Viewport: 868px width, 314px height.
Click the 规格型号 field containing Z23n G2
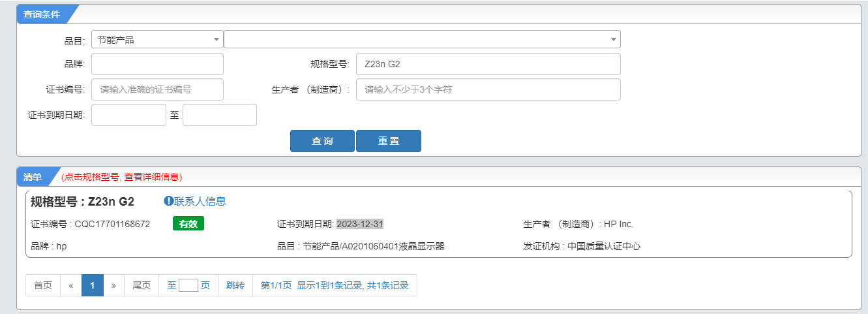click(488, 64)
